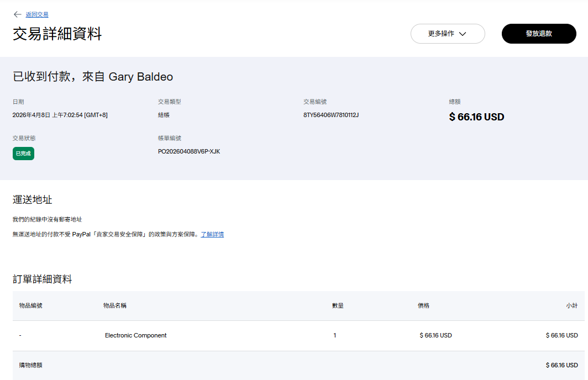Click the 物品編號 column header
Image resolution: width=588 pixels, height=380 pixels.
point(30,305)
